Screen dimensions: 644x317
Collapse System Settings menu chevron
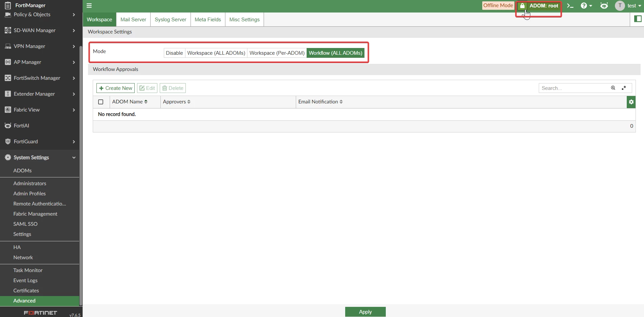click(x=74, y=157)
